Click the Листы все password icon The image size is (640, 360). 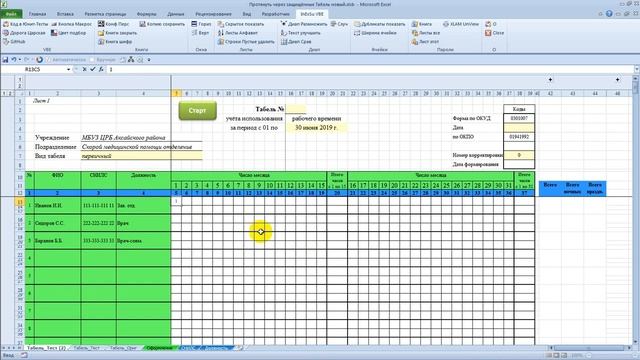coord(415,33)
